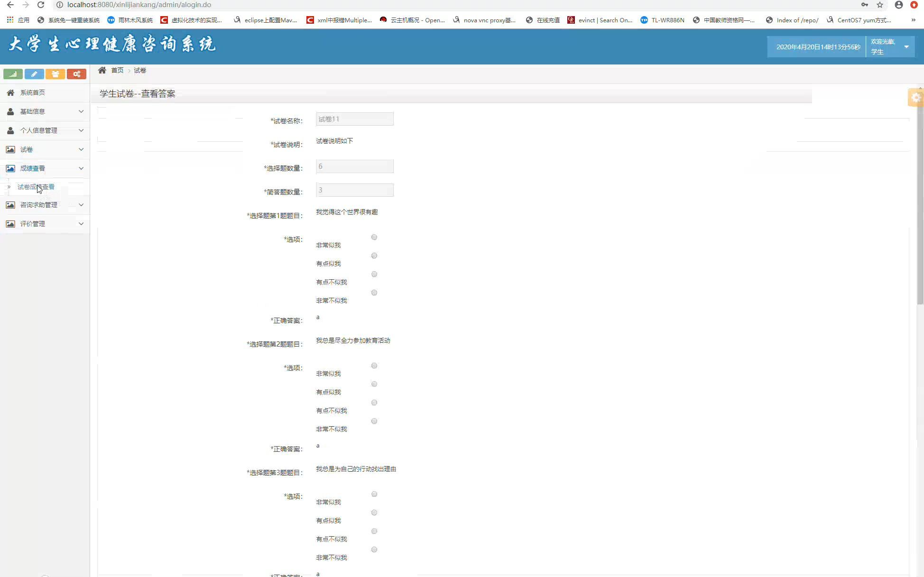Open browser profile account icon
Viewport: 924px width, 577px height.
click(x=898, y=5)
